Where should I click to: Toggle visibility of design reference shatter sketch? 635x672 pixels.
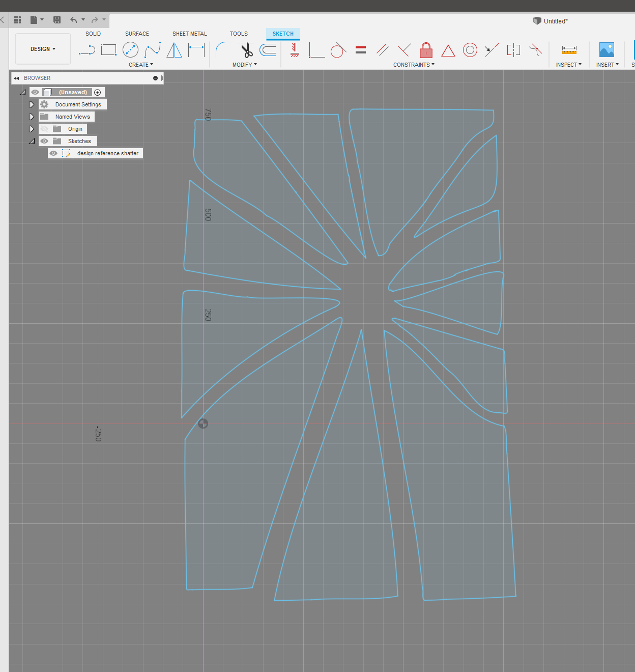pyautogui.click(x=53, y=153)
